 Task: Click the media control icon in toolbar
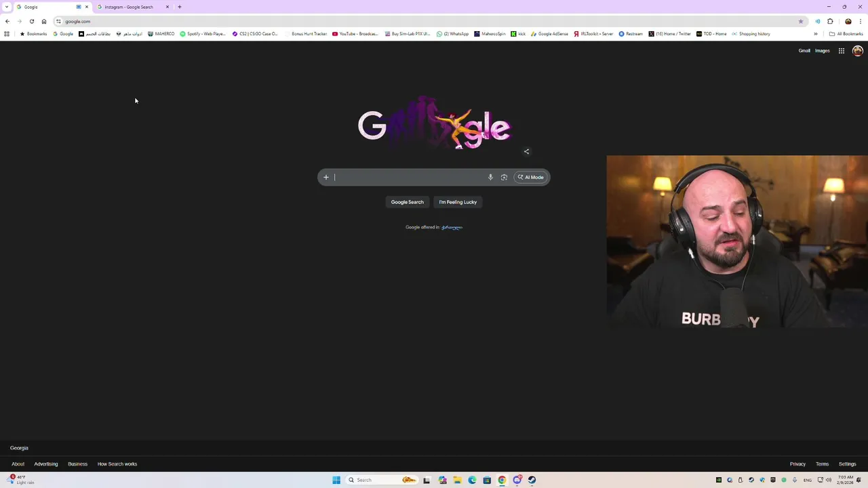(818, 22)
